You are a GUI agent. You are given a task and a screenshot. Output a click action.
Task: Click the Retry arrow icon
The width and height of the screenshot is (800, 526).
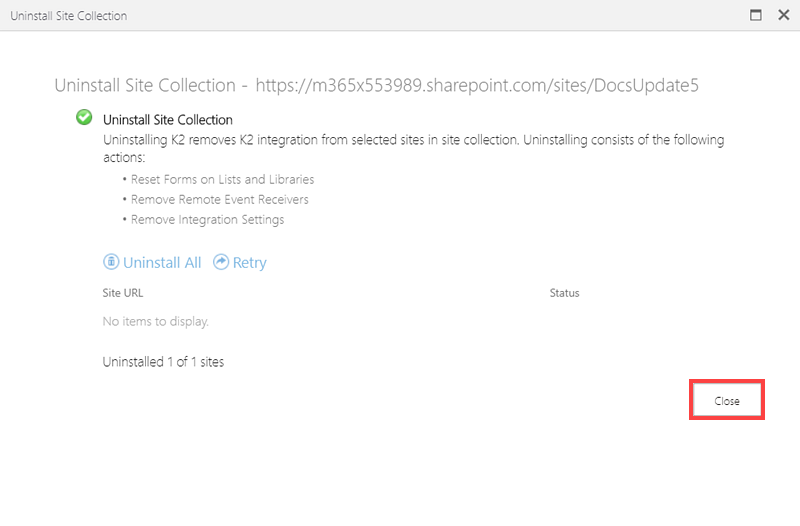(x=220, y=262)
